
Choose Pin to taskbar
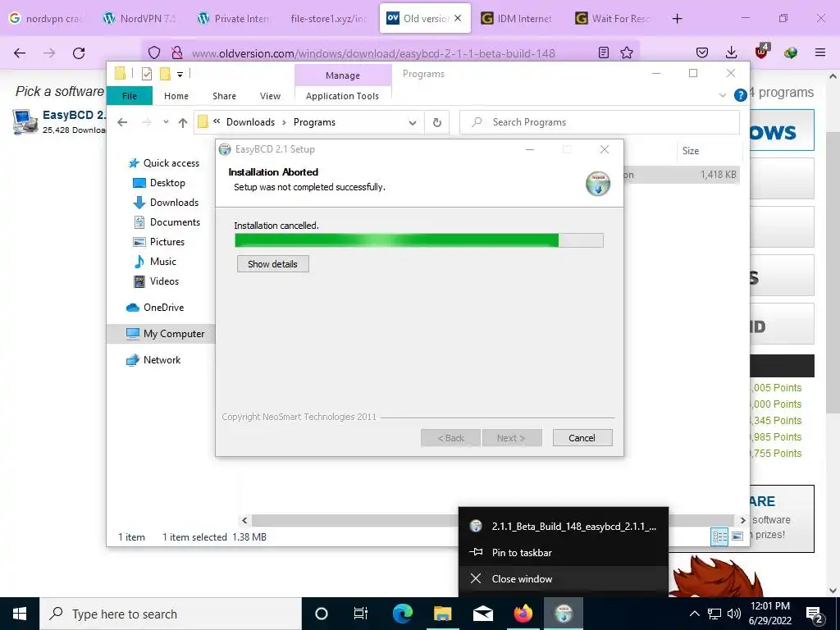click(x=564, y=552)
